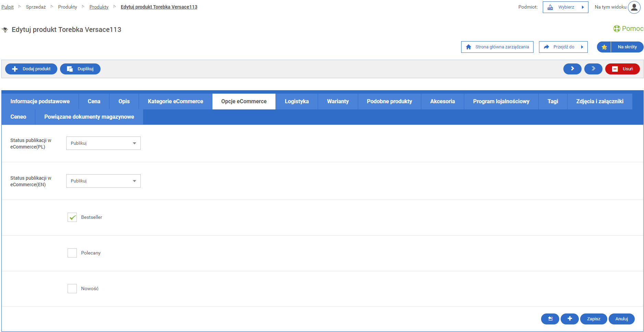
Task: Click the star icon on Na skróty
Action: tap(604, 47)
